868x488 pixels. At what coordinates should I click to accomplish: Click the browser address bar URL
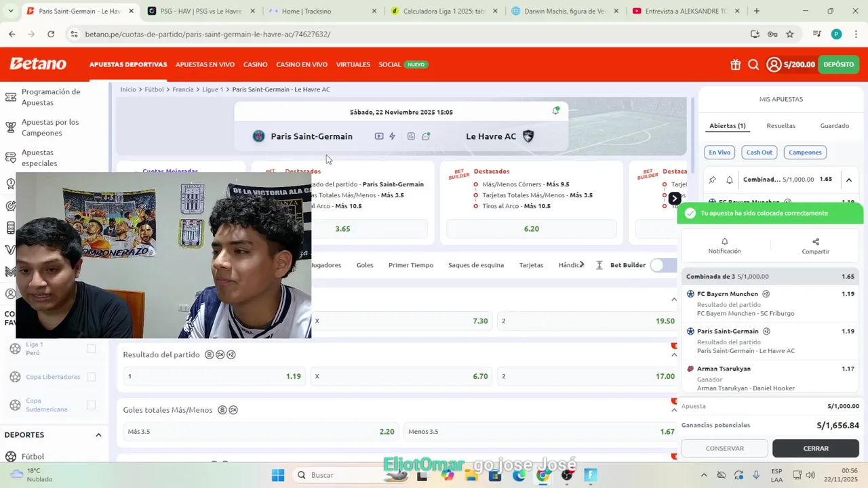[208, 34]
